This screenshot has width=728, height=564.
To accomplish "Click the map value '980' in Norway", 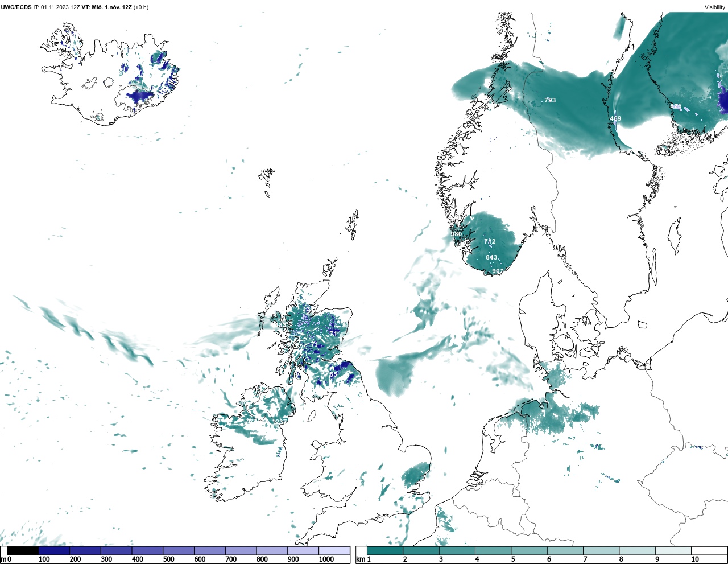I will (457, 234).
